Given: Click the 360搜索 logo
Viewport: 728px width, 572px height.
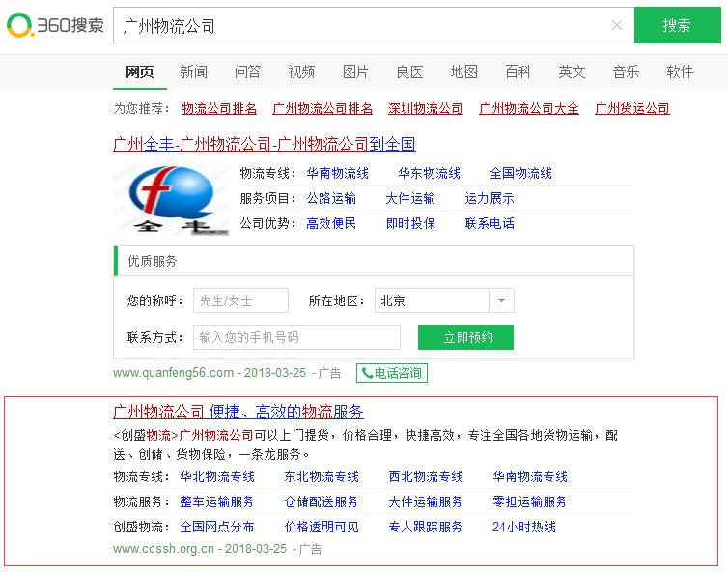Looking at the screenshot, I should (x=55, y=26).
